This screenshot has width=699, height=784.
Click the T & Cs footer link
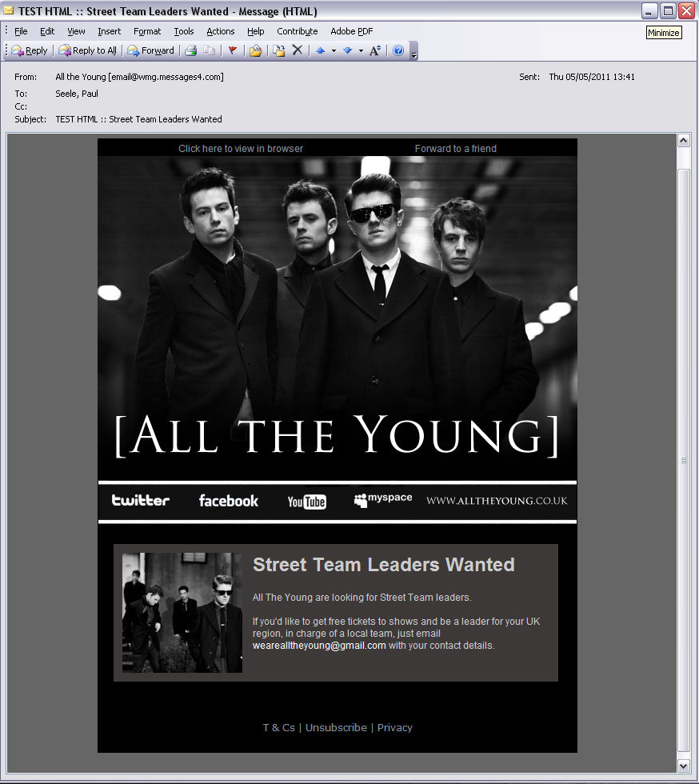[279, 727]
